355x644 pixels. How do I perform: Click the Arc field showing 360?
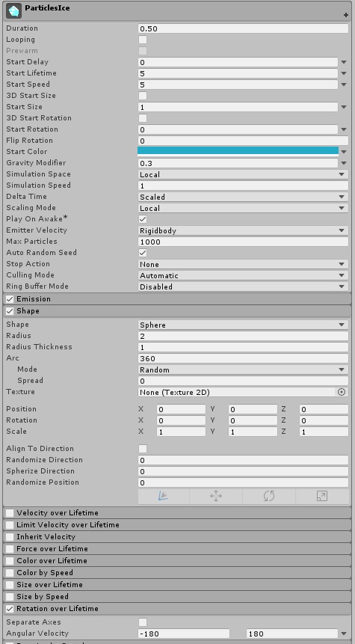click(243, 358)
